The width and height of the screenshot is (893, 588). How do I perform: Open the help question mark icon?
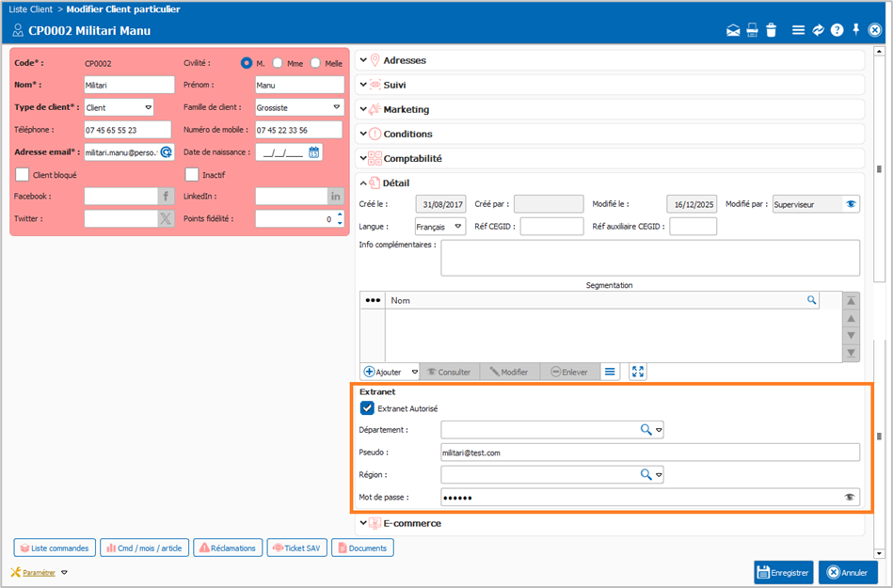click(837, 30)
